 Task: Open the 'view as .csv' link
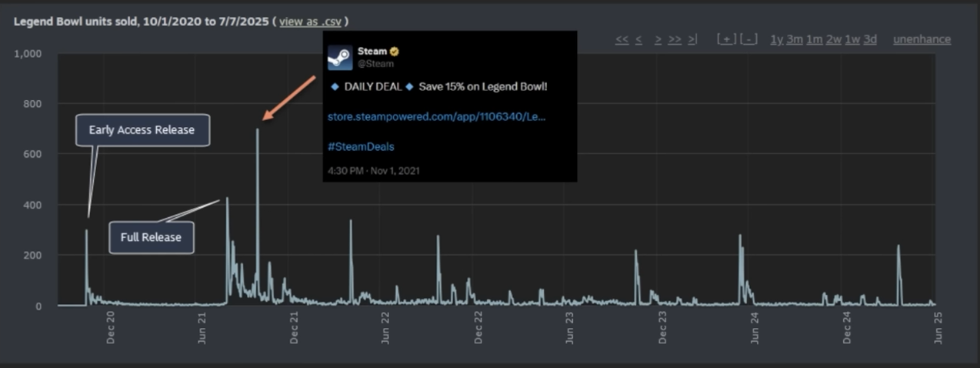(308, 22)
